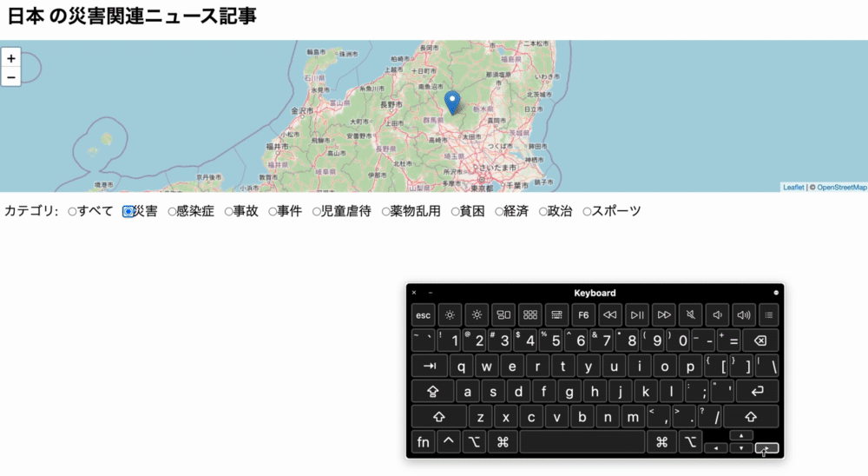Select the 事故 category radio button
The image size is (868, 476).
tap(228, 212)
